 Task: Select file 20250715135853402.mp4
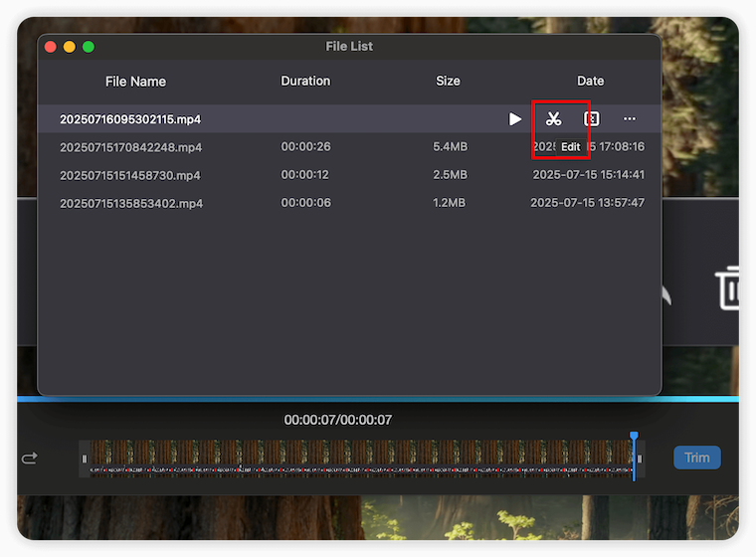[x=130, y=203]
